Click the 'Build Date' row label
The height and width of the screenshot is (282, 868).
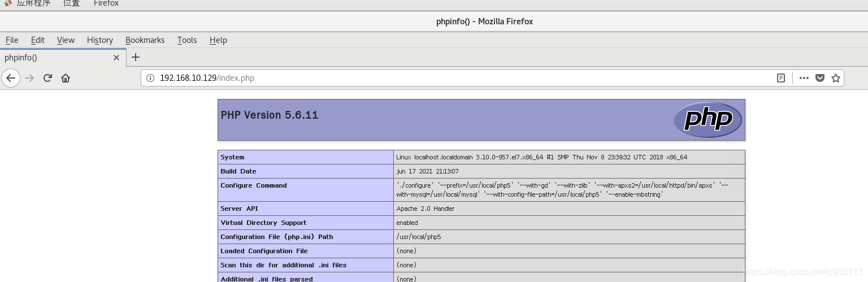(238, 171)
